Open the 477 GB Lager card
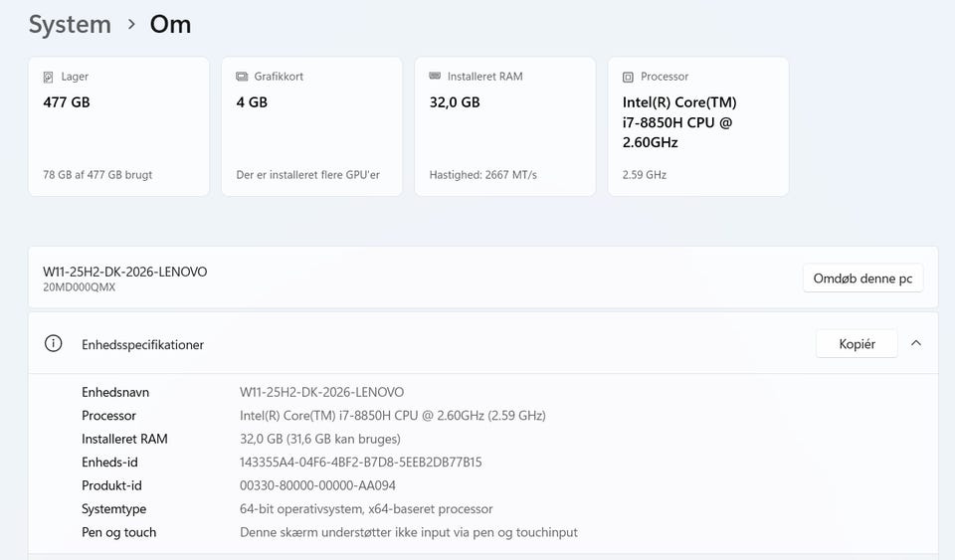The image size is (955, 560). pyautogui.click(x=118, y=126)
